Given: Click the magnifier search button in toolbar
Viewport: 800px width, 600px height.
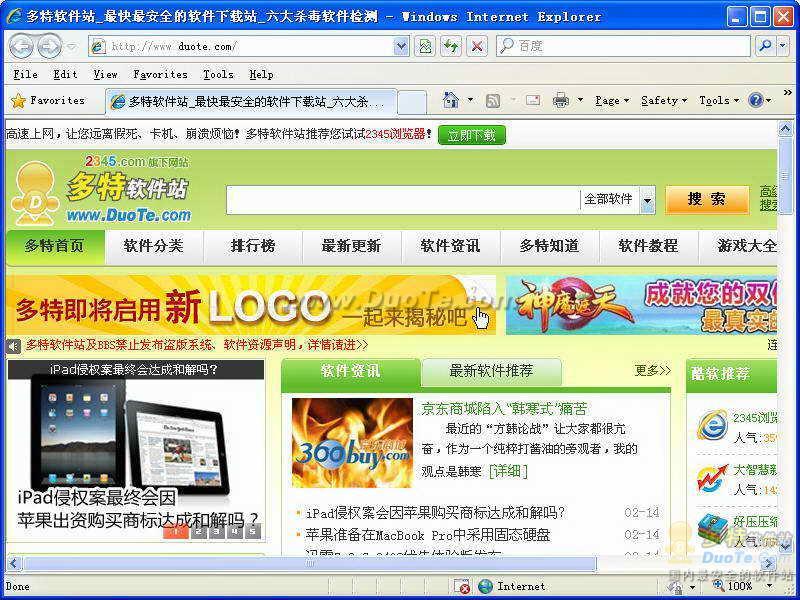Looking at the screenshot, I should 765,46.
